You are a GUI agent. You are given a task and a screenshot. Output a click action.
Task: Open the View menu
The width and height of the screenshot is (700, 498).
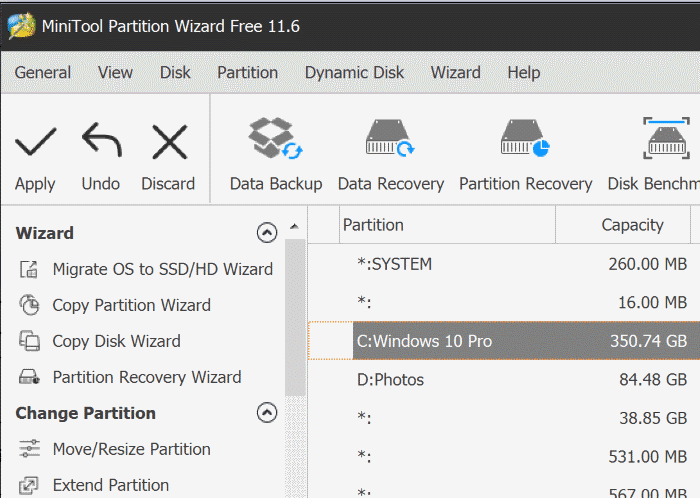pos(115,72)
